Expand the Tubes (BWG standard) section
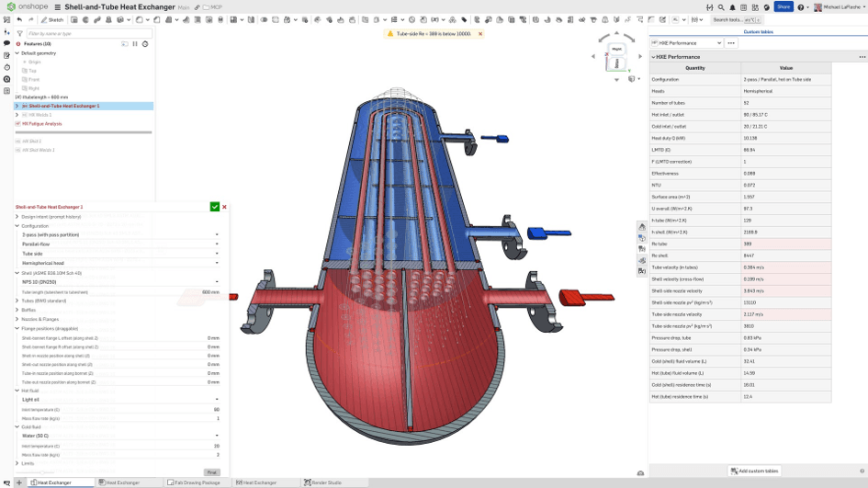The width and height of the screenshot is (868, 488). pyautogui.click(x=17, y=301)
